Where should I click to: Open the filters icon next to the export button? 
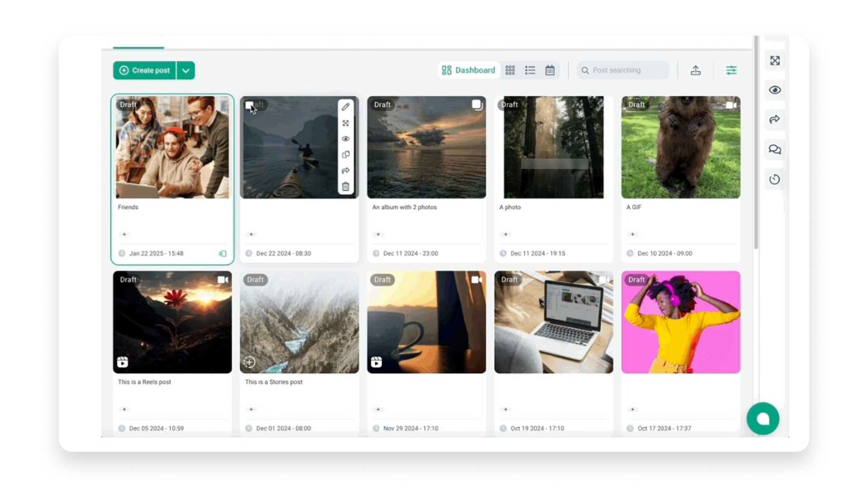pos(731,70)
